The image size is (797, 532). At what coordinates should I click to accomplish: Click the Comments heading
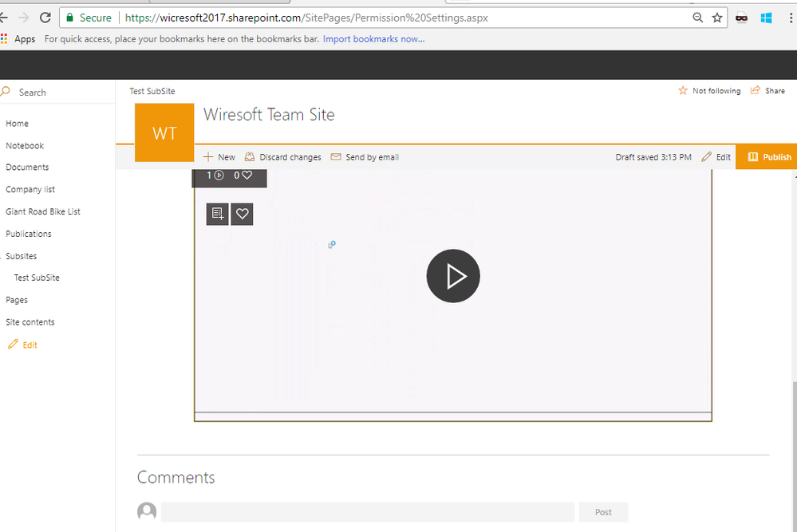[x=176, y=477]
